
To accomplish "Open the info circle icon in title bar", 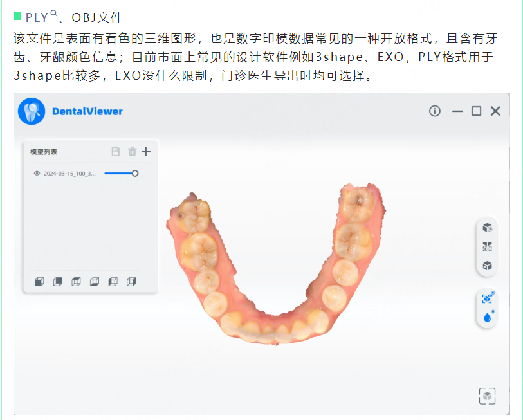I will pyautogui.click(x=435, y=111).
